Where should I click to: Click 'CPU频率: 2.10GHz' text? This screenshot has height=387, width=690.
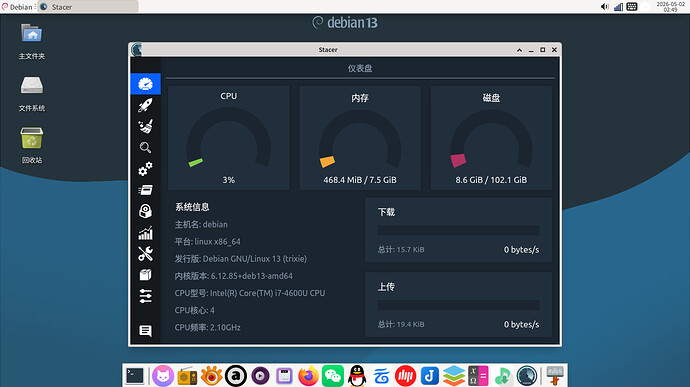click(208, 327)
